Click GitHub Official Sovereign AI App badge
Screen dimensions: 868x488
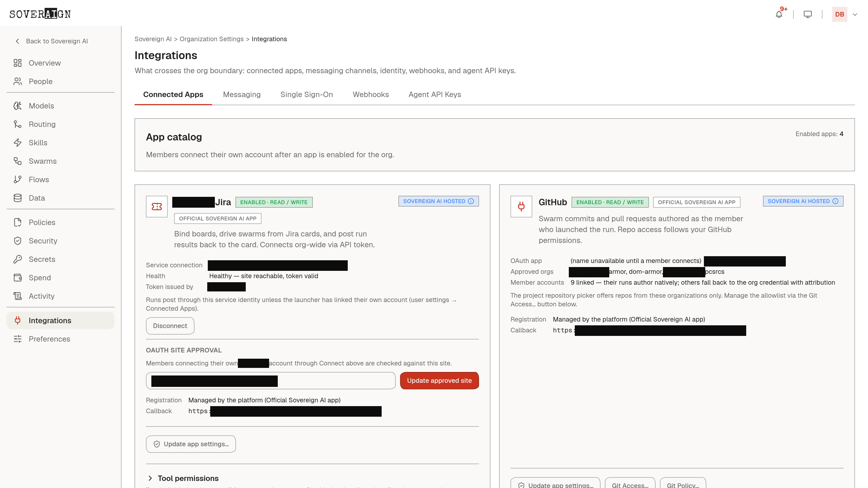point(697,202)
